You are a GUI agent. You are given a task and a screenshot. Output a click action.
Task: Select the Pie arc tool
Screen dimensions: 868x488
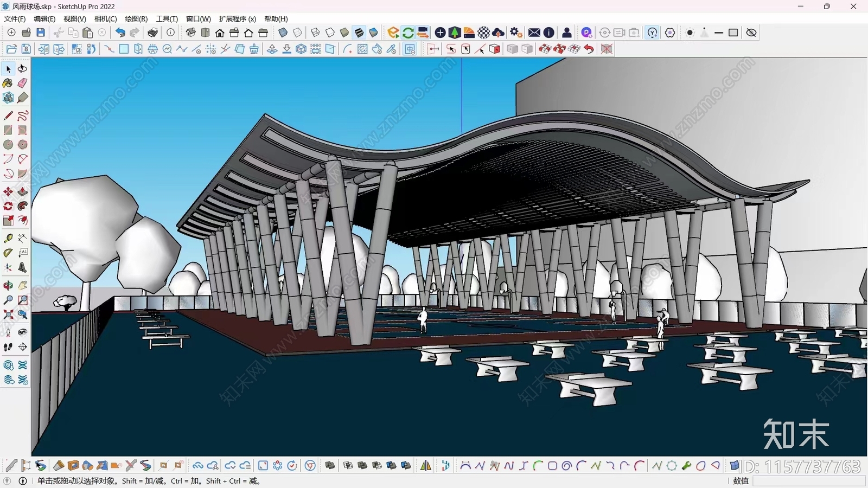tap(22, 174)
